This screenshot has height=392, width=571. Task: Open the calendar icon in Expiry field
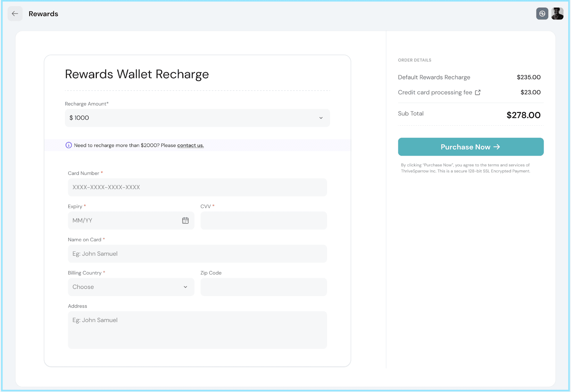[185, 220]
